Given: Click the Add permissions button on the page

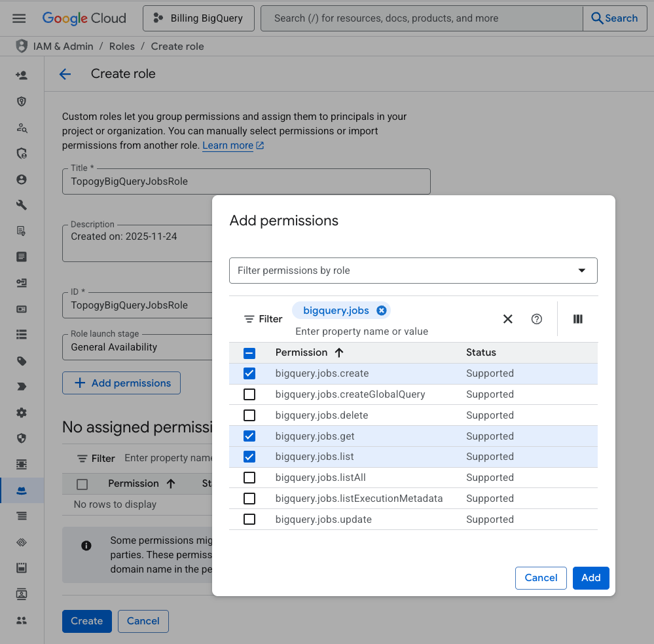Looking at the screenshot, I should point(121,383).
